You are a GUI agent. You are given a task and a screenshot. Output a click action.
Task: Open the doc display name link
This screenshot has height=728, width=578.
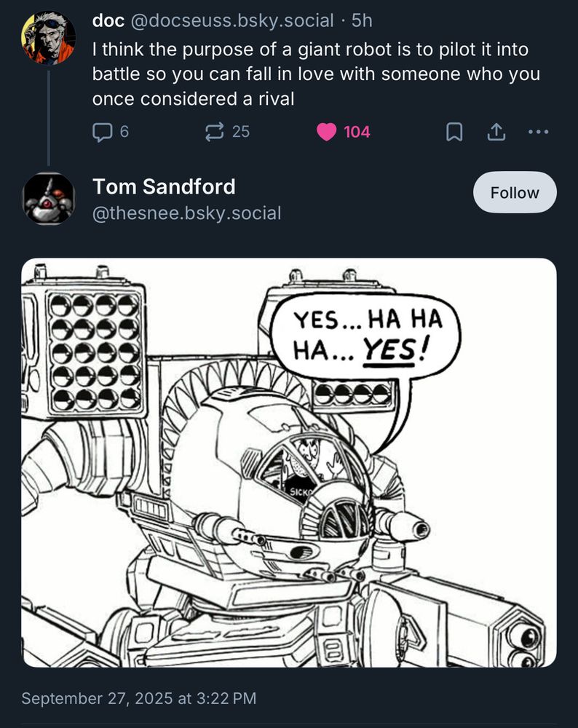(108, 21)
